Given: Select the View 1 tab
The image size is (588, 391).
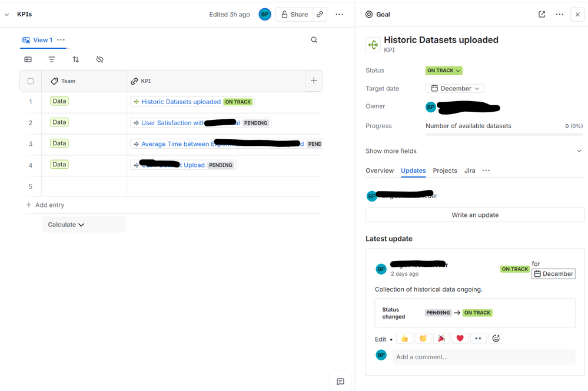Looking at the screenshot, I should 38,40.
